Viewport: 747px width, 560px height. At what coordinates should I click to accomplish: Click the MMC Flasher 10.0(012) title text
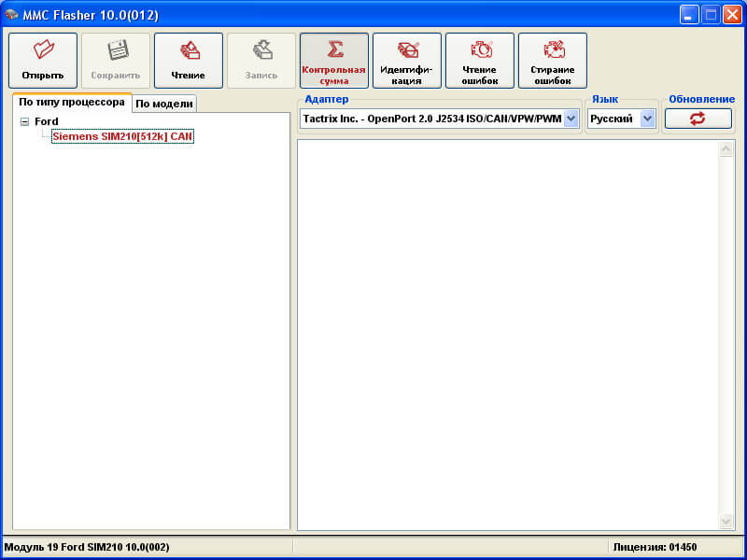tap(91, 15)
